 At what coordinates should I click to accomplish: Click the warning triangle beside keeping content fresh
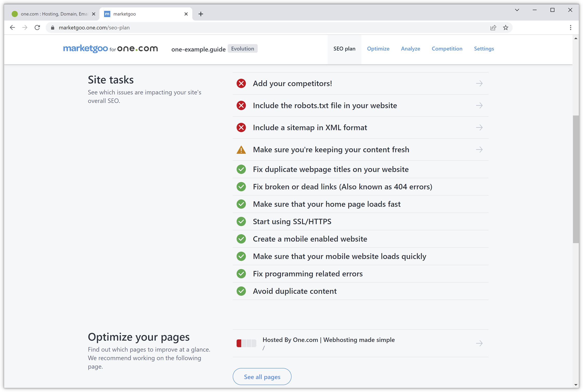pyautogui.click(x=241, y=150)
